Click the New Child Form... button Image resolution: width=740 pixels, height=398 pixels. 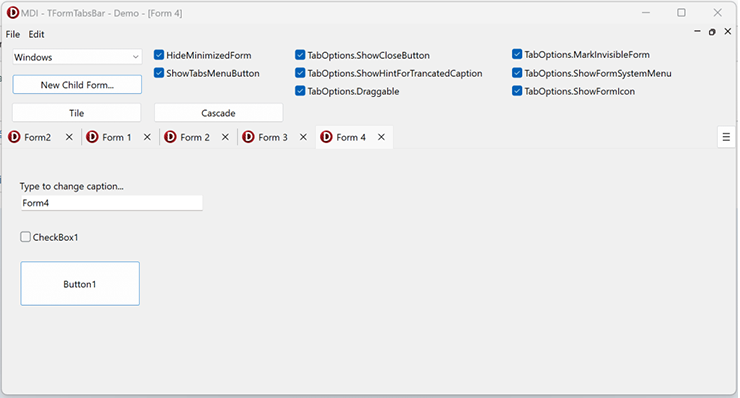[77, 85]
